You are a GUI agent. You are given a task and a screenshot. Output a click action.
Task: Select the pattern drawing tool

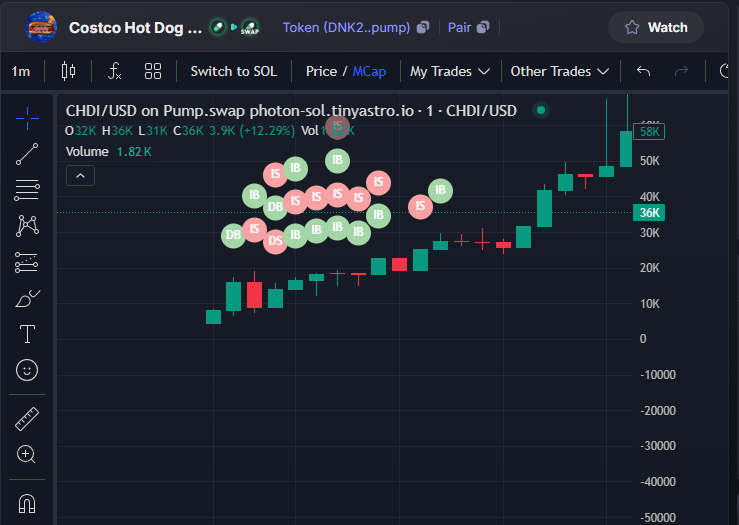click(27, 226)
